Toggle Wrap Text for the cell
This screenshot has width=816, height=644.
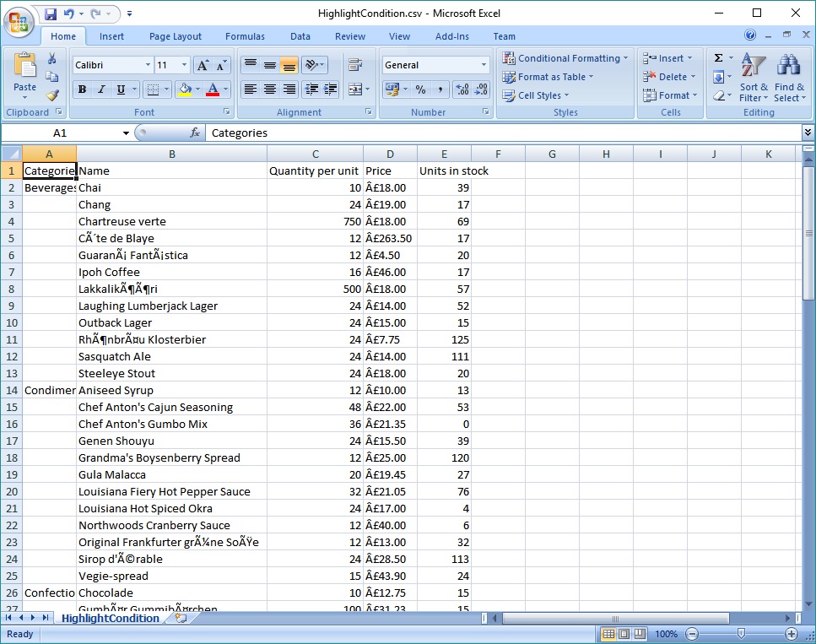[355, 65]
